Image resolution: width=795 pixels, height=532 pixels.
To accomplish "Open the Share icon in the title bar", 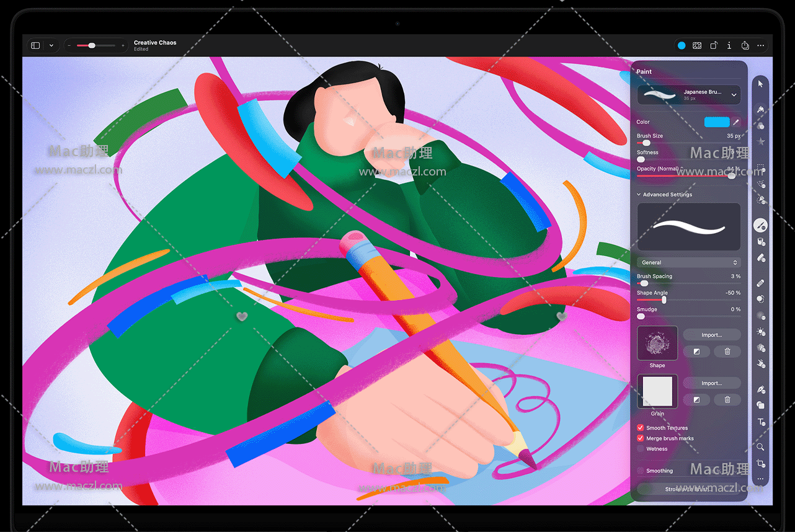I will [745, 45].
